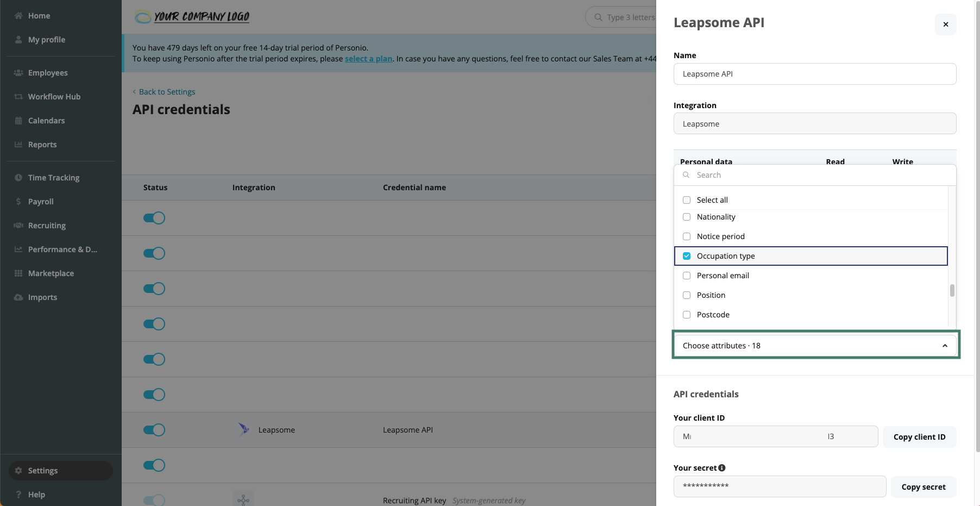Image resolution: width=980 pixels, height=506 pixels.
Task: Click the select a plan link
Action: 368,59
